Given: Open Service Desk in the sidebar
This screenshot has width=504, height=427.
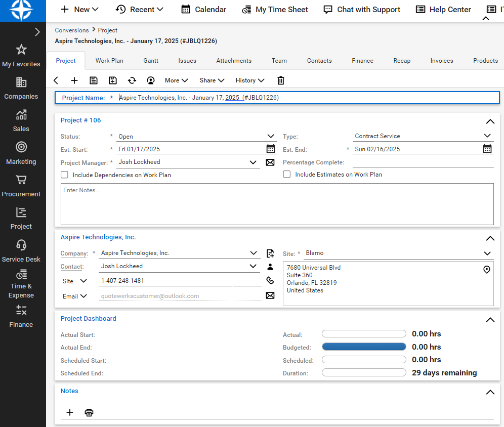Looking at the screenshot, I should (21, 251).
